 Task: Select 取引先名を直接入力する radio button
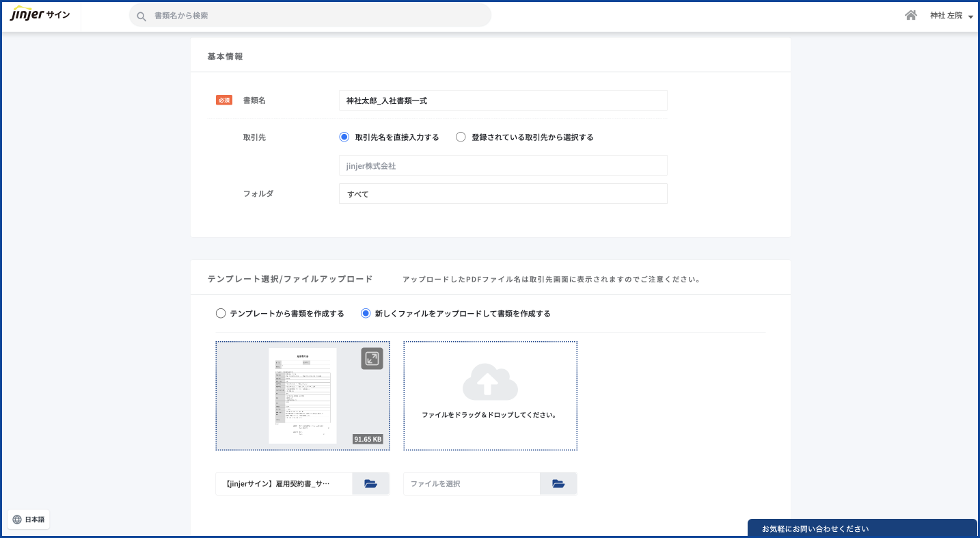[344, 137]
